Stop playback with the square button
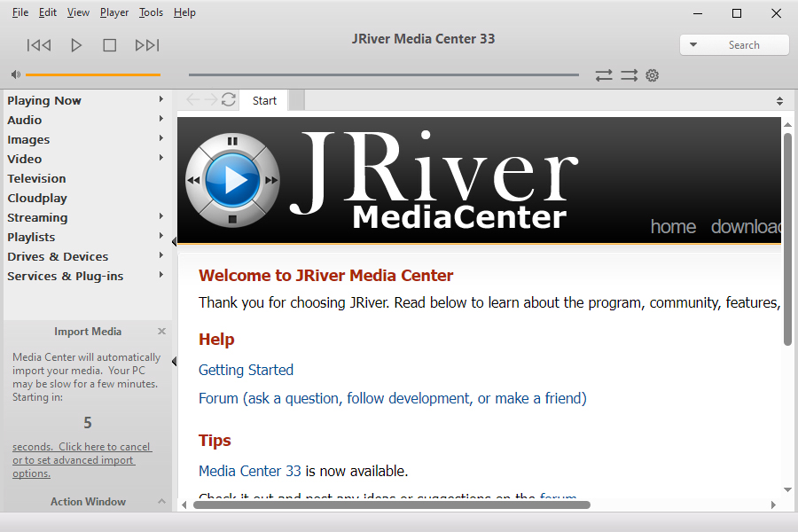798x532 pixels. [109, 45]
